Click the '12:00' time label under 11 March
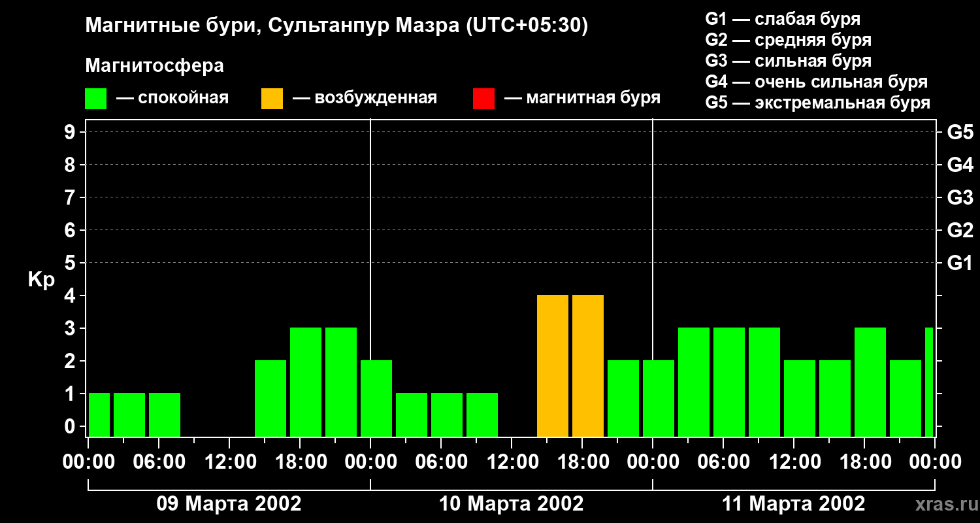Screen dimensions: 980x523 (x=794, y=462)
